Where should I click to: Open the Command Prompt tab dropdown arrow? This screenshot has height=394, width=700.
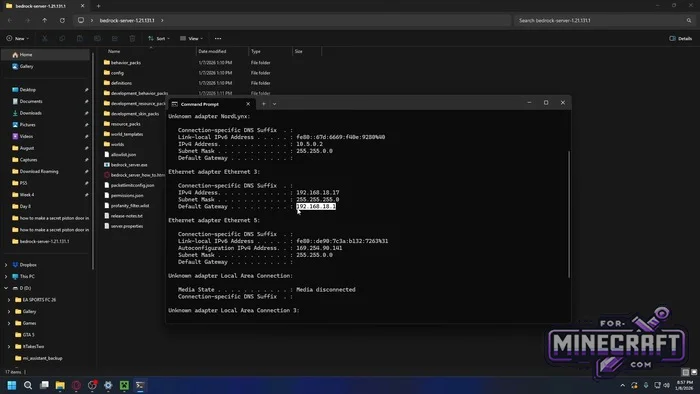274,104
